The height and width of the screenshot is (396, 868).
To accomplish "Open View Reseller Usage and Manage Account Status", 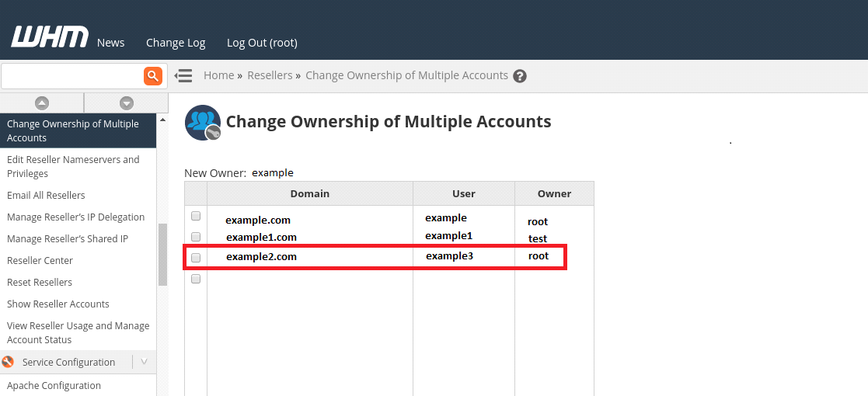I will pos(78,333).
